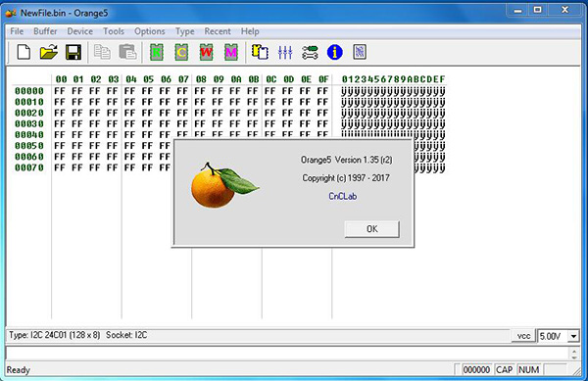Click the blue-patterned chip toolbar icon
Screen dimensions: 588x381
(x=360, y=52)
